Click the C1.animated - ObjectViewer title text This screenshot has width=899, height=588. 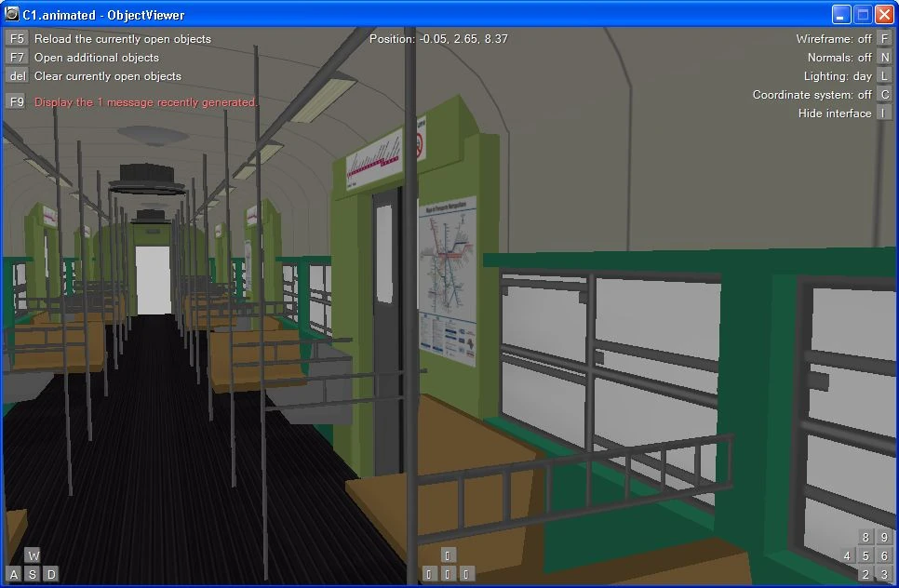coord(104,15)
